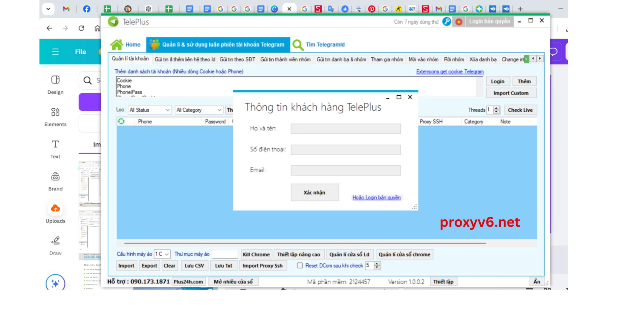Click the Chrome back arrow
This screenshot has height=322, width=644.
pos(49,28)
